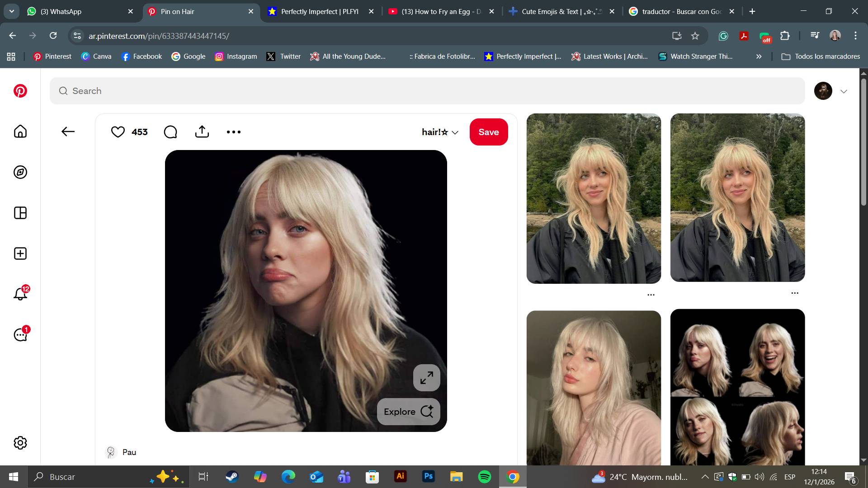Open the four-expression collage pin thumbnail

pyautogui.click(x=738, y=387)
